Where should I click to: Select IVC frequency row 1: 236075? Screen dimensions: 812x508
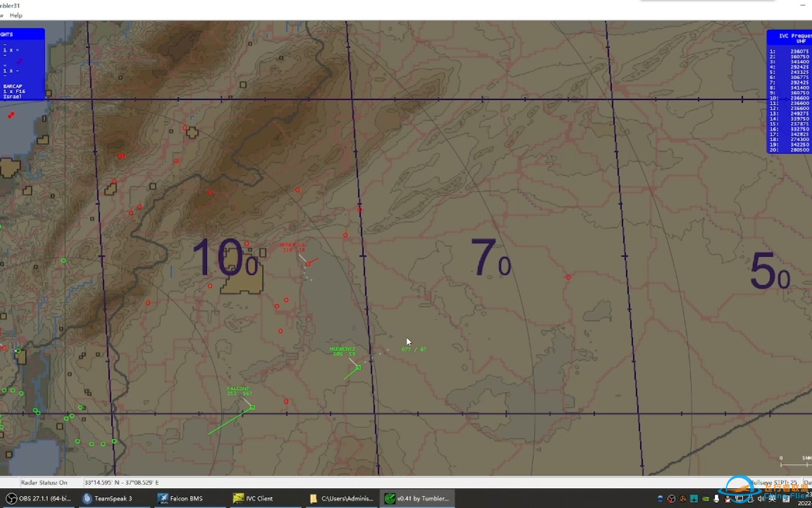[789, 51]
